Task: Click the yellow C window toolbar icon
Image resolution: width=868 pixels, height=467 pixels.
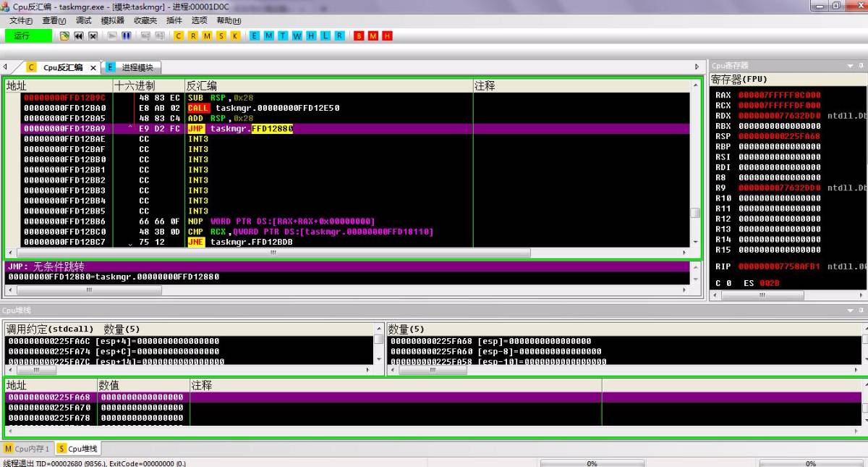Action: 179,35
